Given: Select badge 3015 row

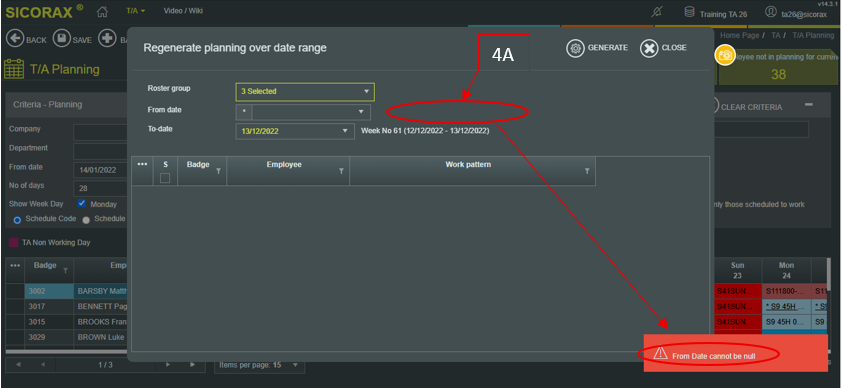Looking at the screenshot, I should [49, 322].
